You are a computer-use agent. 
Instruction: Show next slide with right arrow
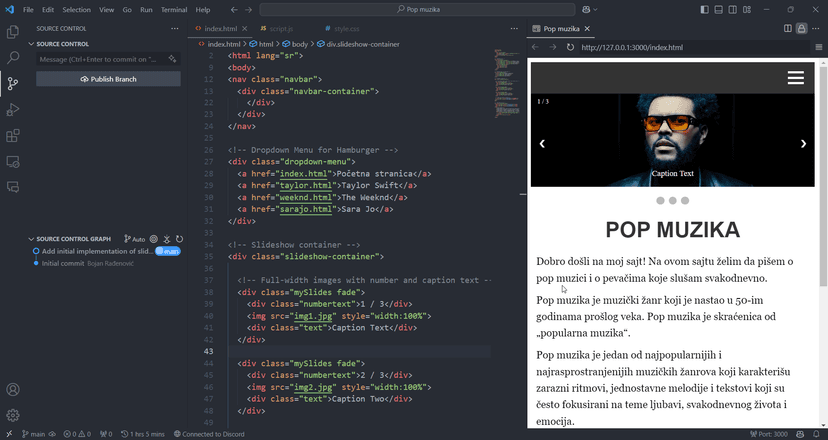point(803,144)
